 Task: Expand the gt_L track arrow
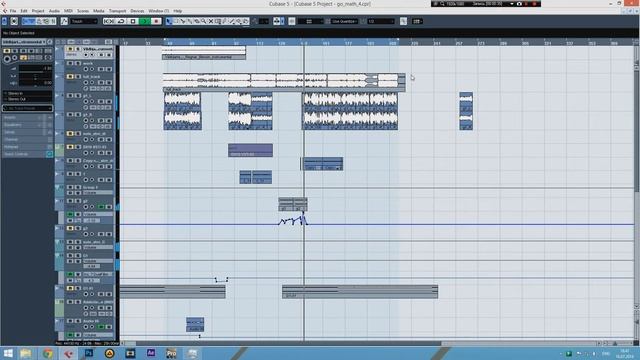tap(58, 96)
